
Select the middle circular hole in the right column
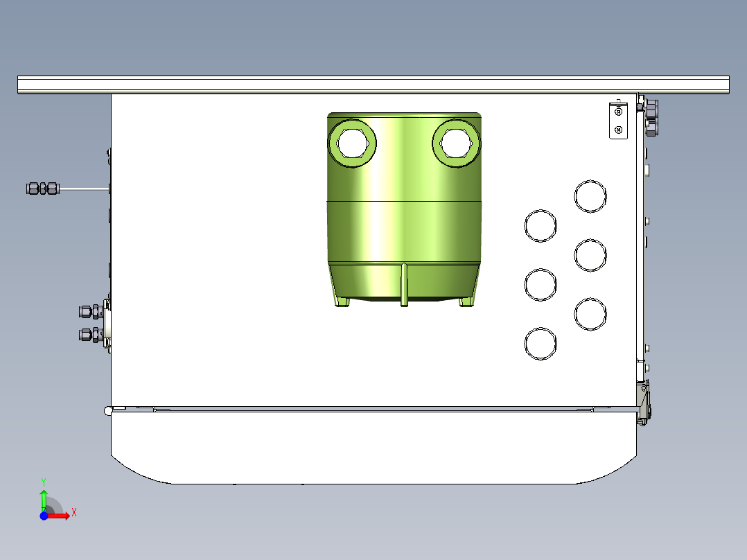tap(590, 256)
